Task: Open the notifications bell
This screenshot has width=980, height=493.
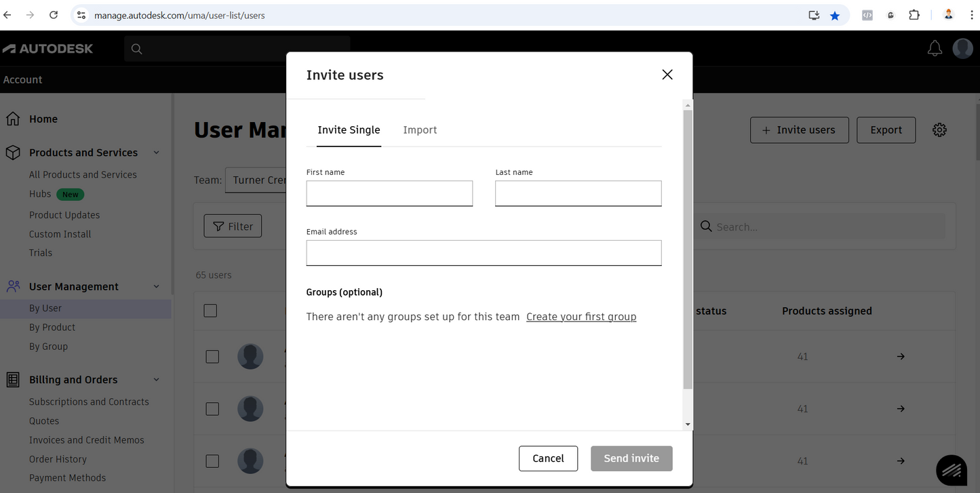Action: (935, 48)
